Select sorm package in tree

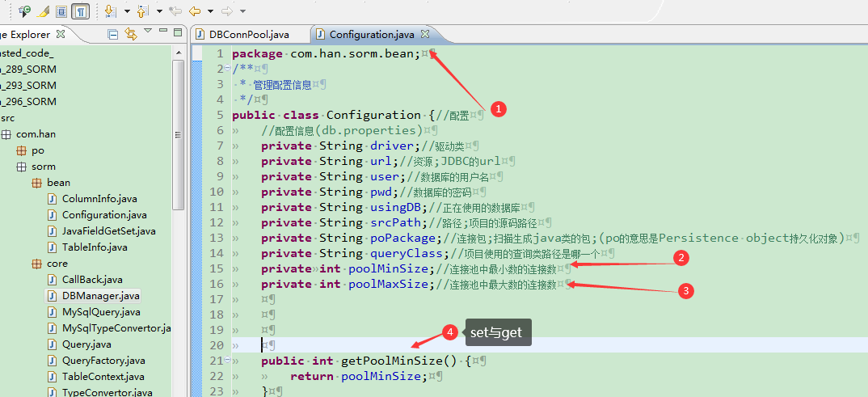43,167
